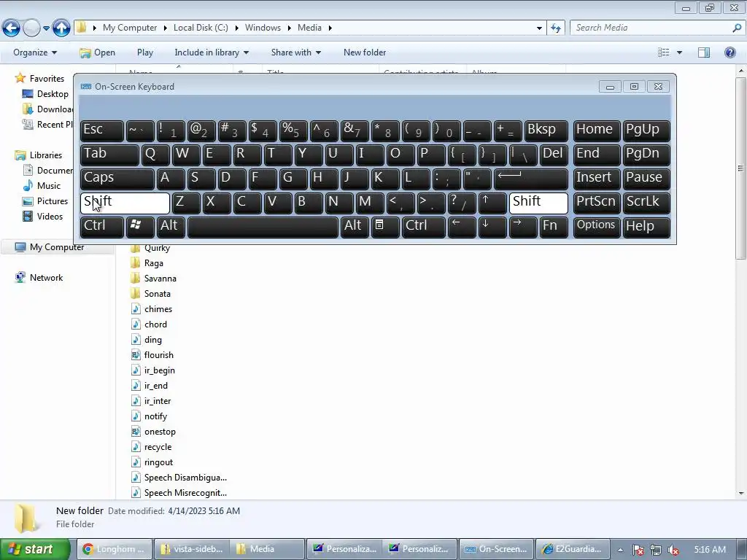Toggle the right Ctrl key

point(424,227)
